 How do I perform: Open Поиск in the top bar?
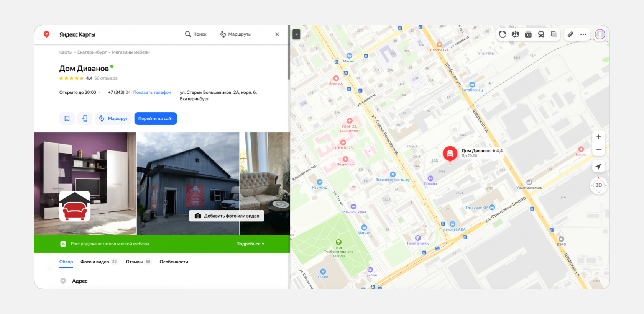tap(196, 34)
